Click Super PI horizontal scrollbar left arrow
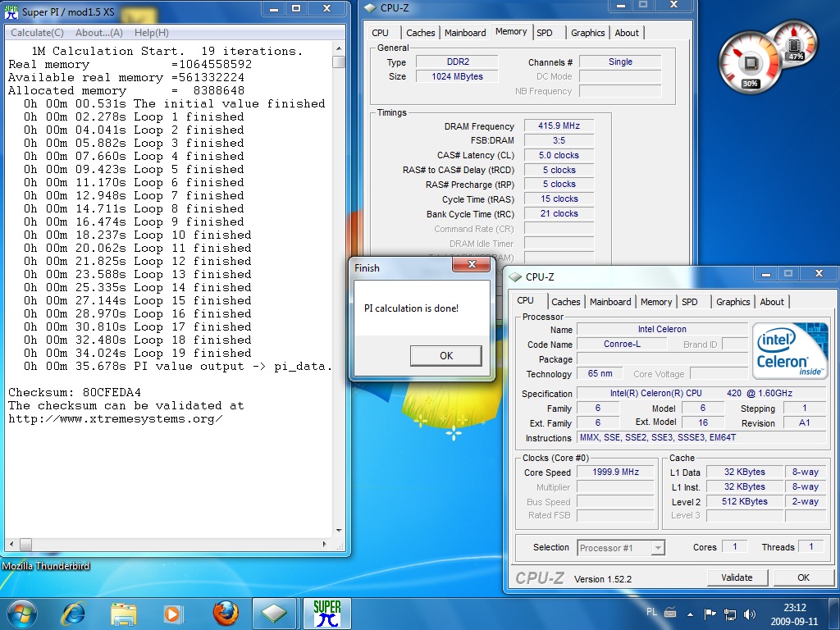 (x=10, y=544)
